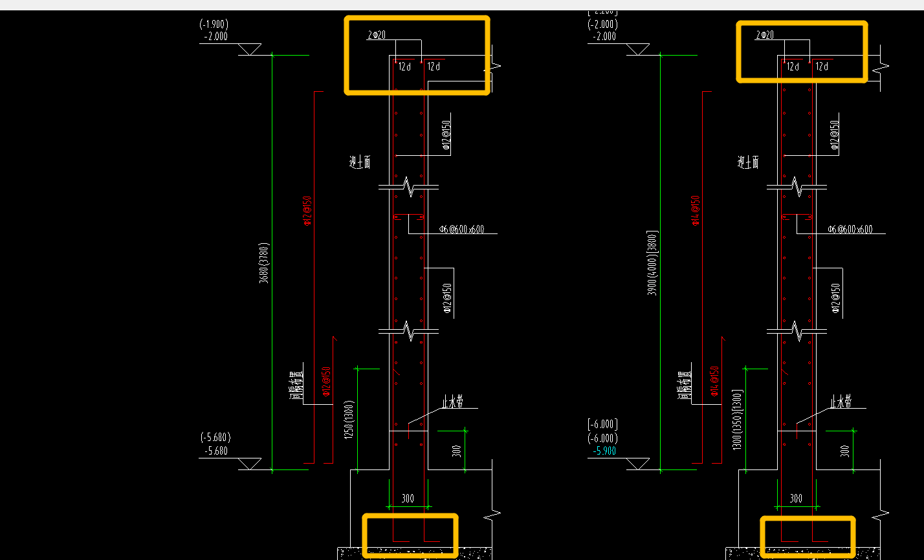This screenshot has width=924, height=560.
Task: Select the long red "Φ12@150" vertical rebar label
Action: (x=308, y=211)
